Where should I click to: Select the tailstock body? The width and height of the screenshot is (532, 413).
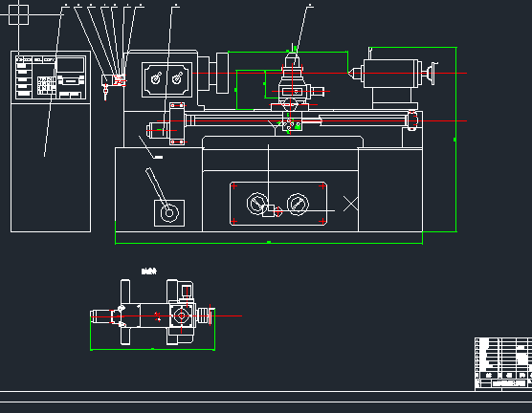390,74
